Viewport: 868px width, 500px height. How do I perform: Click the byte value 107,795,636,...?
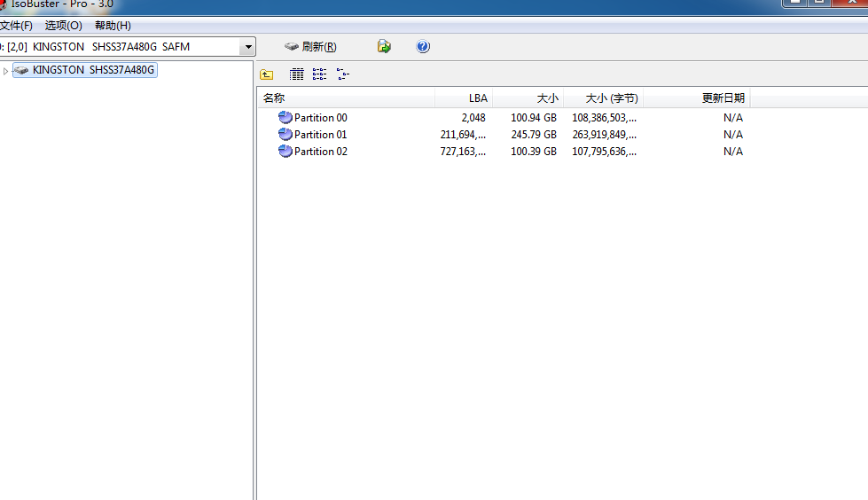(x=604, y=152)
